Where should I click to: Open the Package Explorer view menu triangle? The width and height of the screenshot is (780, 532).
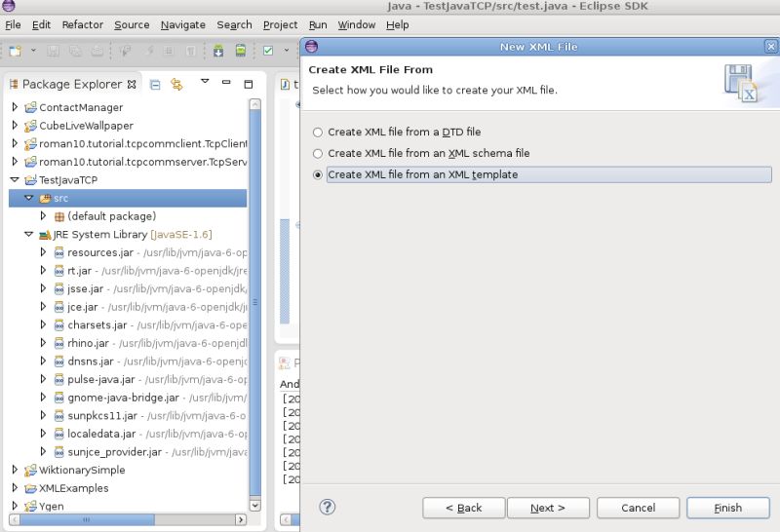205,81
